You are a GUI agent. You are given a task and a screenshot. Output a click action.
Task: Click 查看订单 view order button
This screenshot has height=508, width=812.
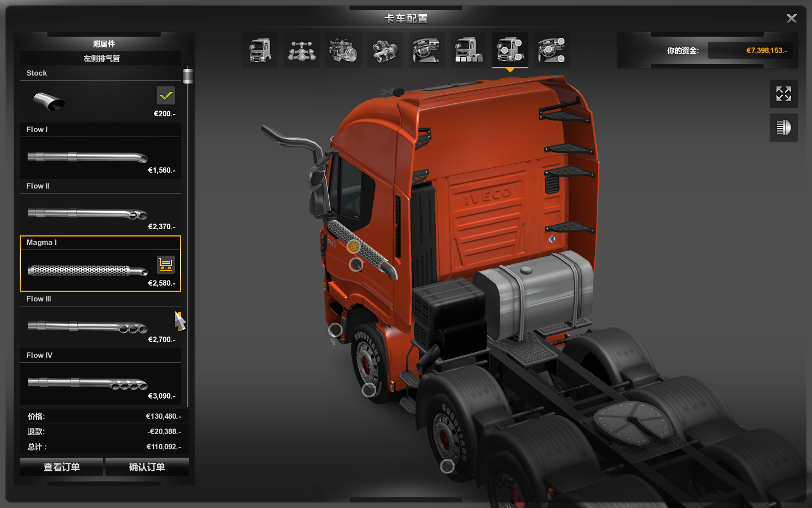click(x=61, y=467)
